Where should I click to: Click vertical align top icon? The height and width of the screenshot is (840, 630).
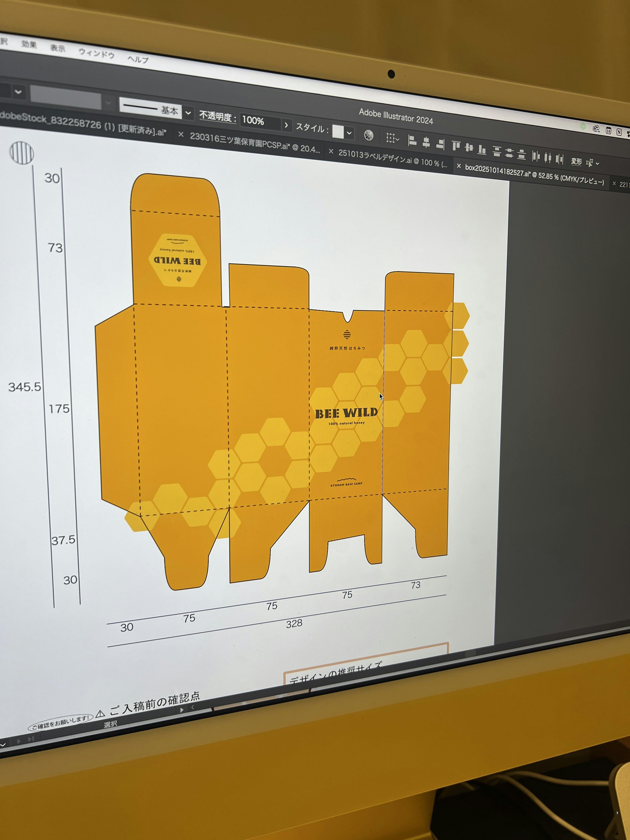point(456,146)
